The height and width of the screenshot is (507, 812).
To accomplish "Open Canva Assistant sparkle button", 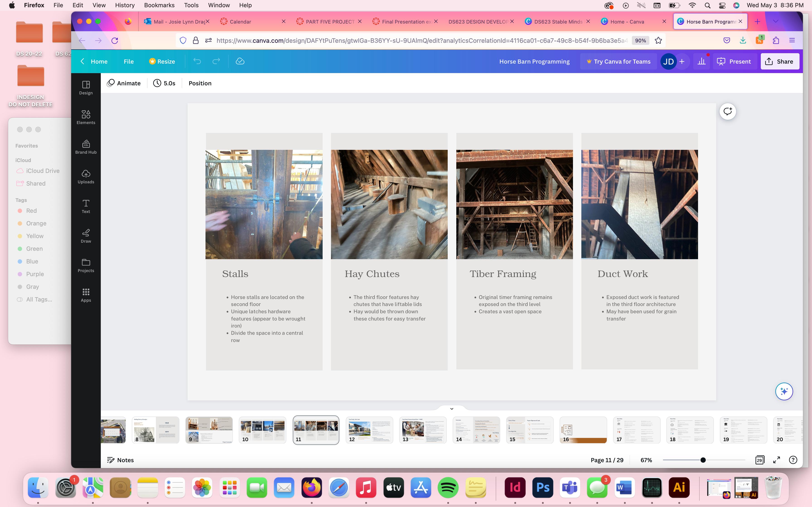I will click(x=784, y=391).
